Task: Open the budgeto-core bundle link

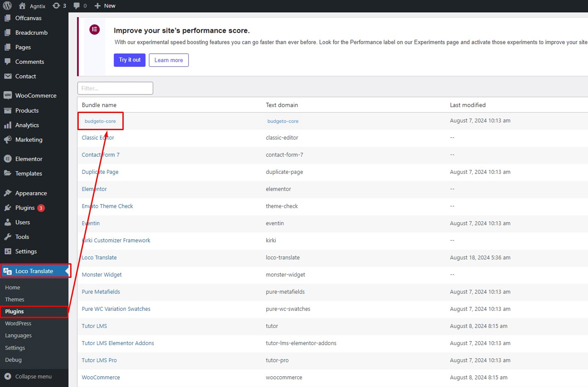Action: 100,121
